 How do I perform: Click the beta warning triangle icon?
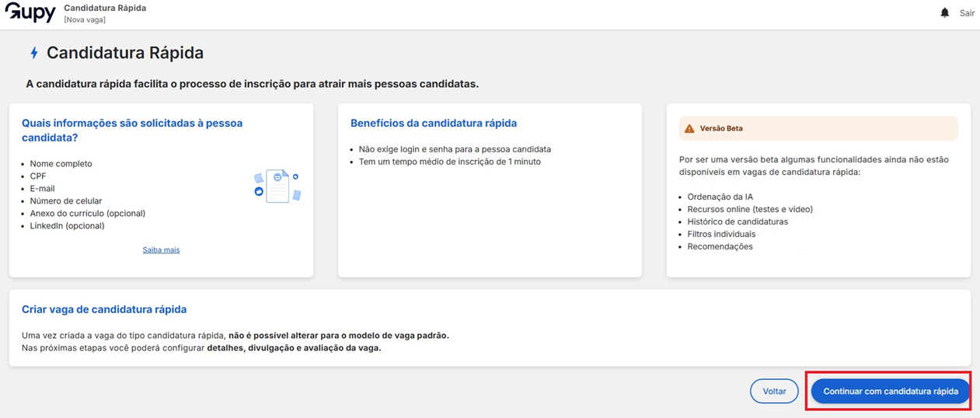[689, 128]
